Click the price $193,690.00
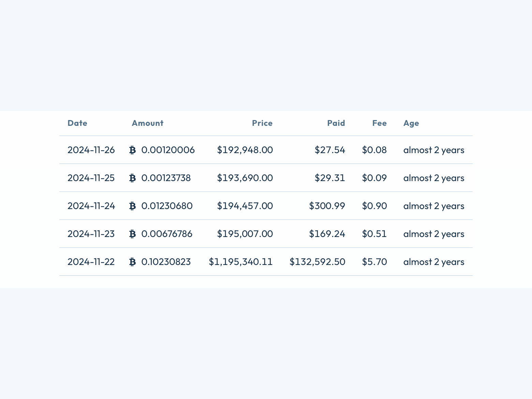The height and width of the screenshot is (399, 532). (245, 178)
